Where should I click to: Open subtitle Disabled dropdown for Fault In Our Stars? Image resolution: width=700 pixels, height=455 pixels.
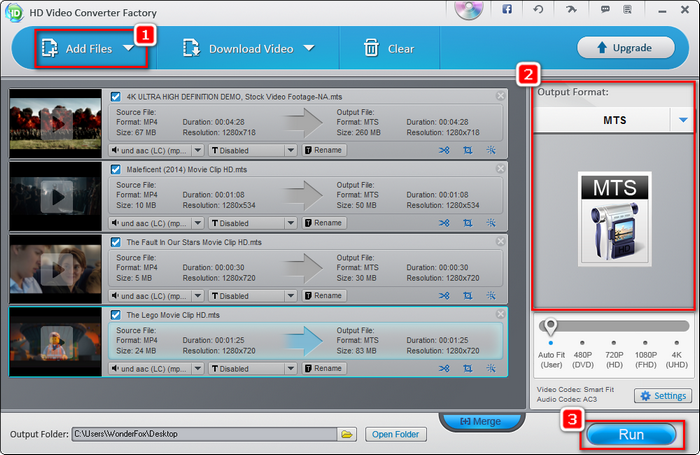click(x=291, y=296)
